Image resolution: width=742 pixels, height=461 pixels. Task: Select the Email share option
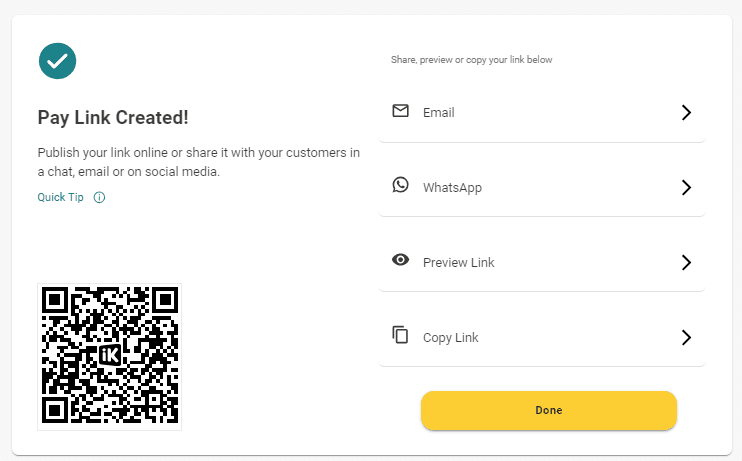(439, 113)
